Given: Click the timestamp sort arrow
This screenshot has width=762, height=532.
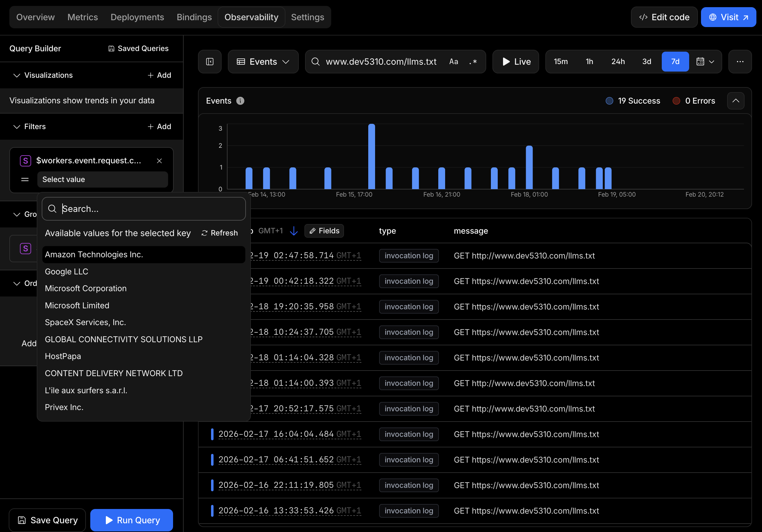Looking at the screenshot, I should 294,231.
